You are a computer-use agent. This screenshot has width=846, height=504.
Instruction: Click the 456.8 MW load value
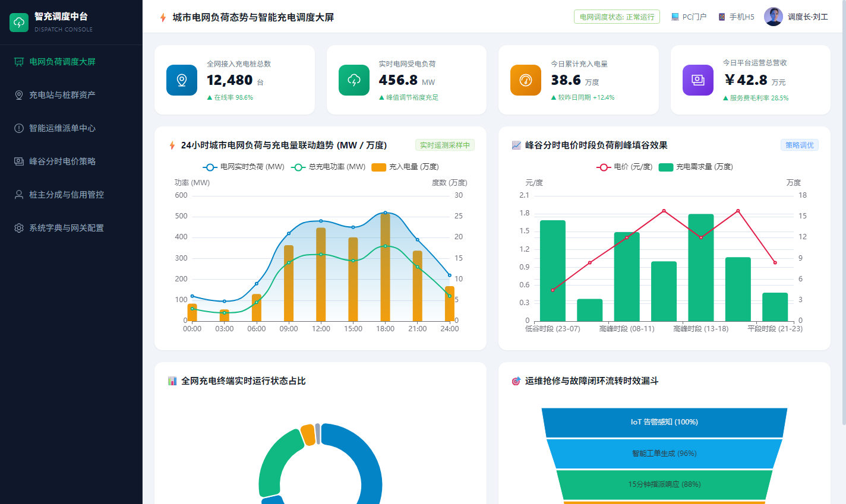point(399,80)
